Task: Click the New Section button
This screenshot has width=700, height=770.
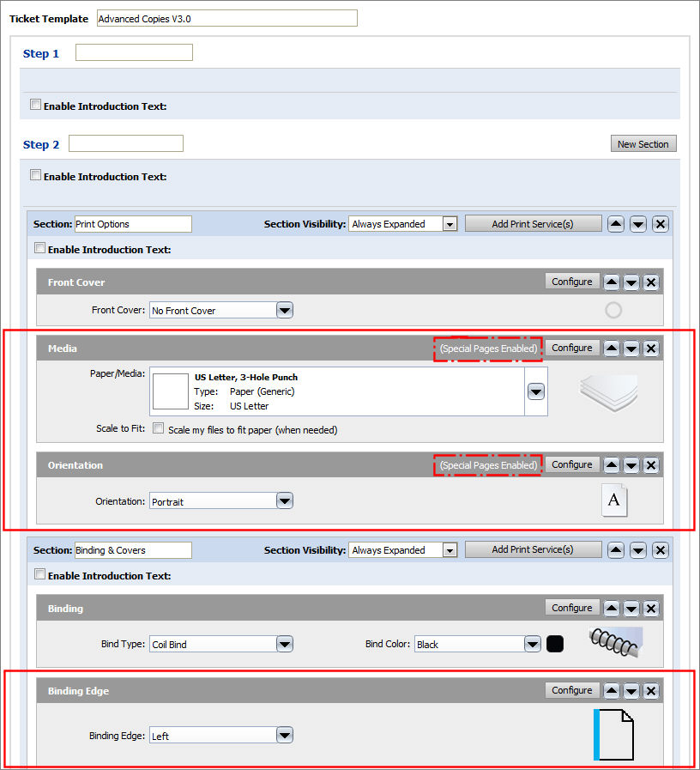Action: [x=643, y=144]
